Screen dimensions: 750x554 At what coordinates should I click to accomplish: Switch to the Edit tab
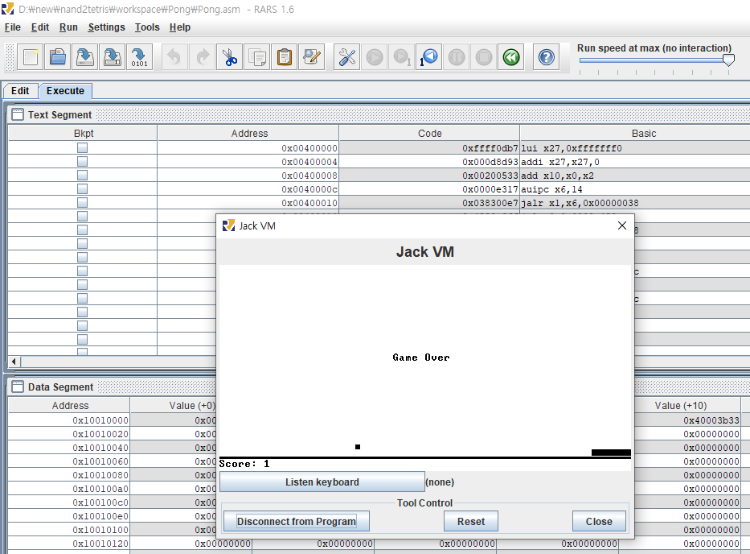[x=20, y=91]
